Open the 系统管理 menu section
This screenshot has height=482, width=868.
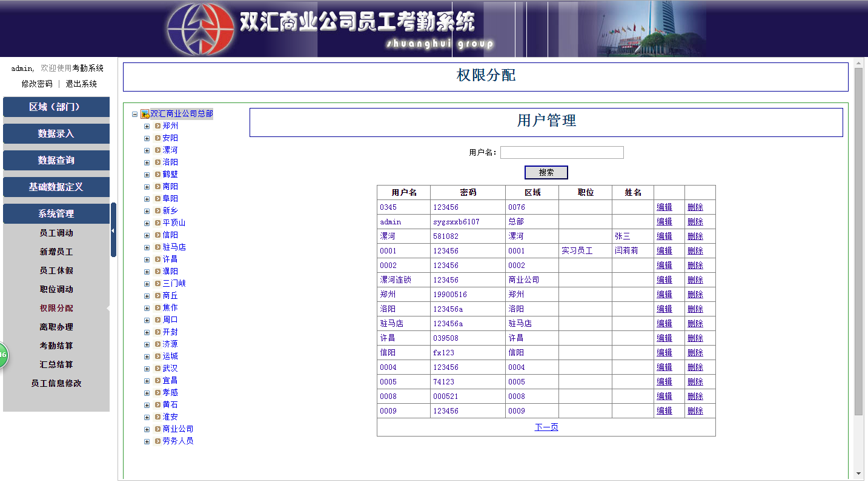(56, 213)
